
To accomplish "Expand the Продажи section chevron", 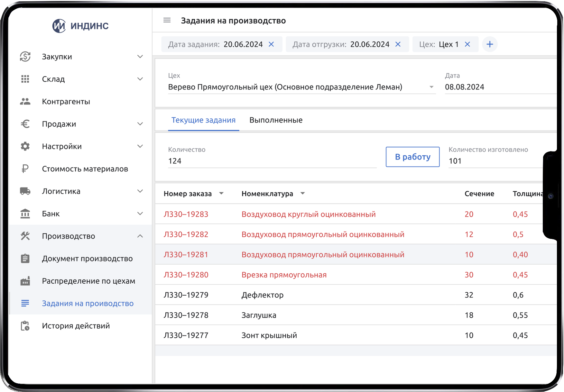I will (140, 123).
